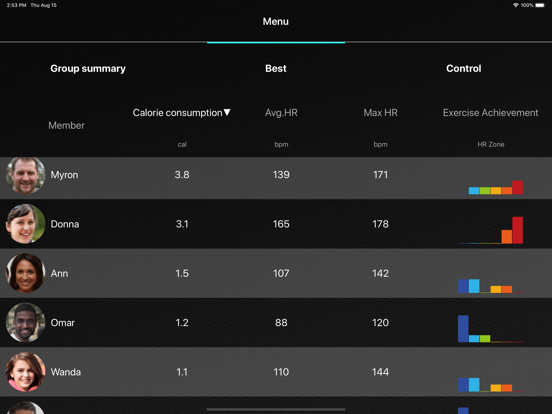Click Wanda's calorie value 1.1
The image size is (552, 414).
[x=182, y=372]
